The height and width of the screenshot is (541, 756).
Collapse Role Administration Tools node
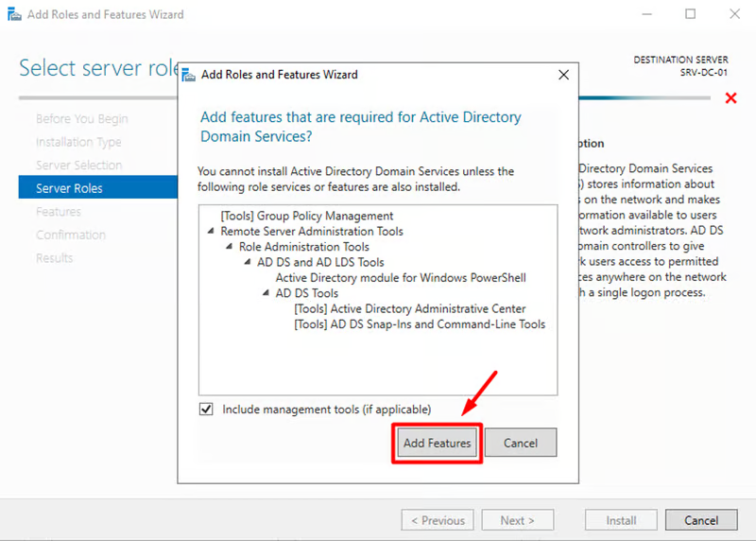[x=229, y=247]
